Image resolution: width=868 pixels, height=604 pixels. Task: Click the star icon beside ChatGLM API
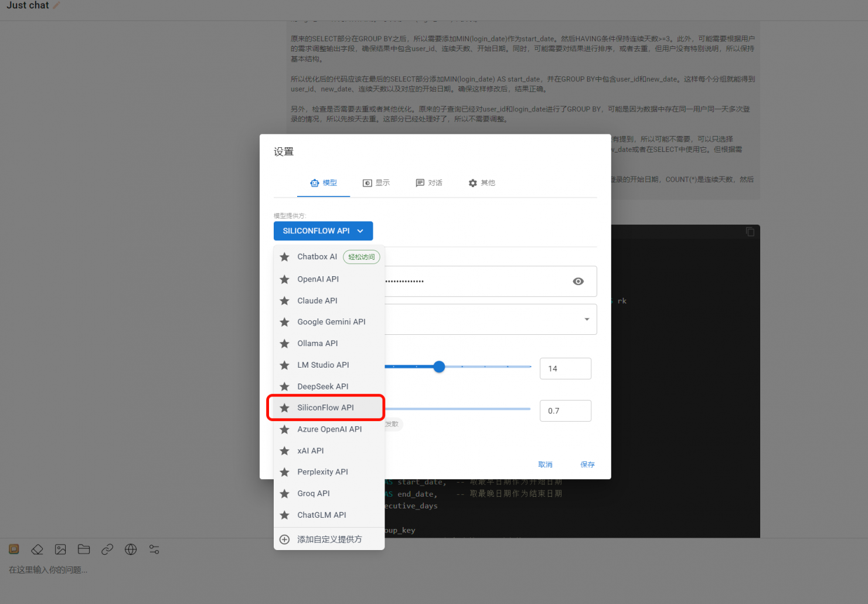[284, 515]
